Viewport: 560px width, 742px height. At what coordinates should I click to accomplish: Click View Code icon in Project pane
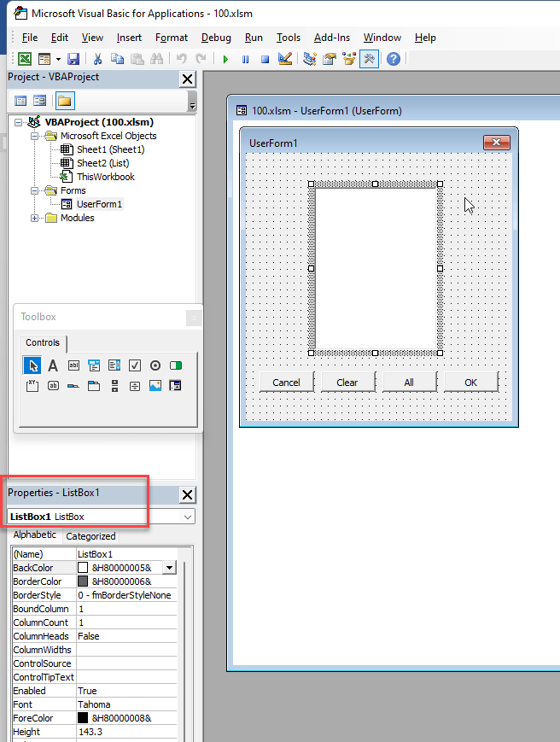(20, 101)
